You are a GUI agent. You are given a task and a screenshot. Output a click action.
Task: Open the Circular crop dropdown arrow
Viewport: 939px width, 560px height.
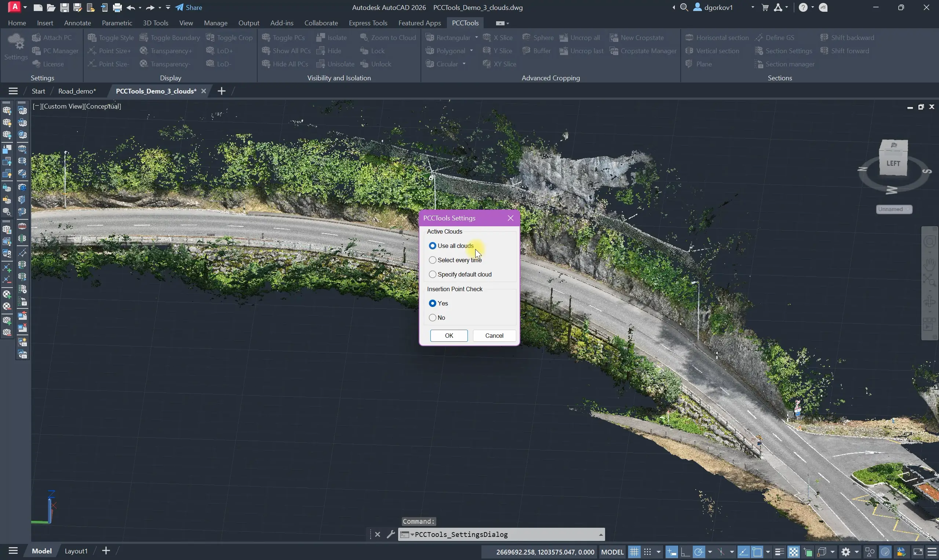click(464, 64)
